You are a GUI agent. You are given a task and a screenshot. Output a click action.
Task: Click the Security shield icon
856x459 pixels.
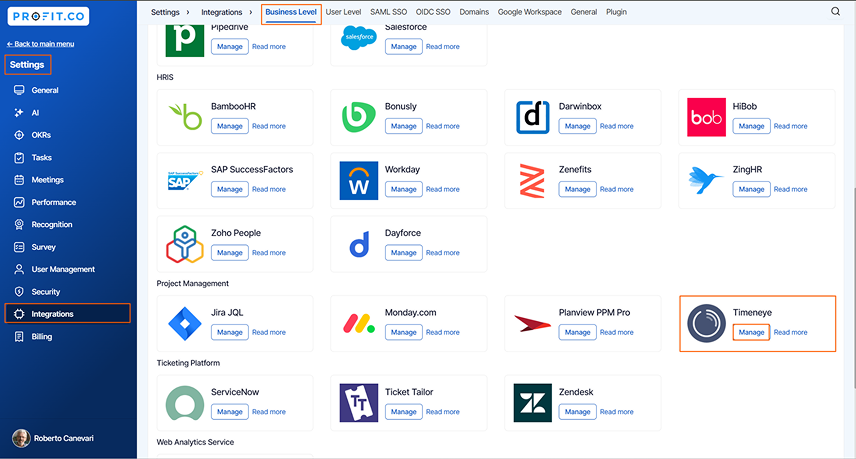(19, 291)
